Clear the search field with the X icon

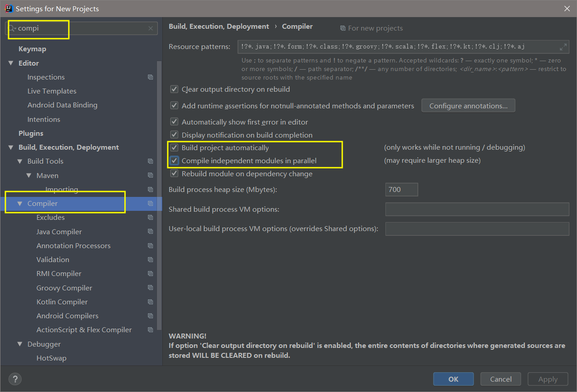pos(151,28)
